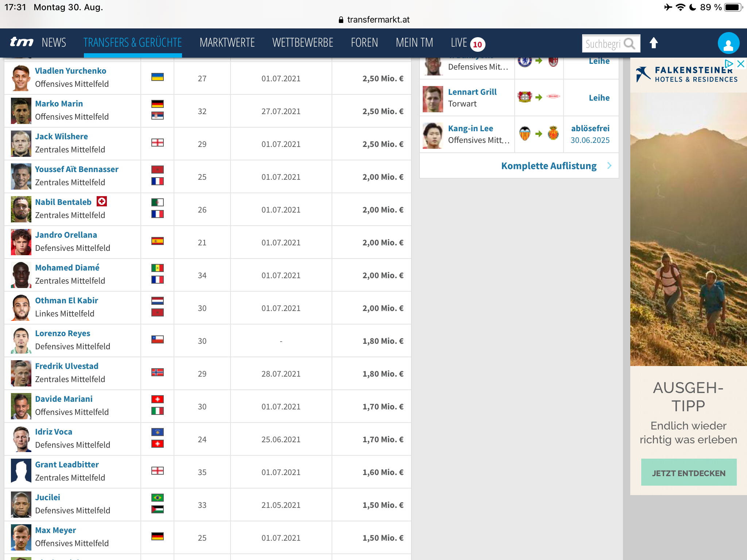
Task: Open Youssef Aït Bennasser profile
Action: [x=77, y=169]
